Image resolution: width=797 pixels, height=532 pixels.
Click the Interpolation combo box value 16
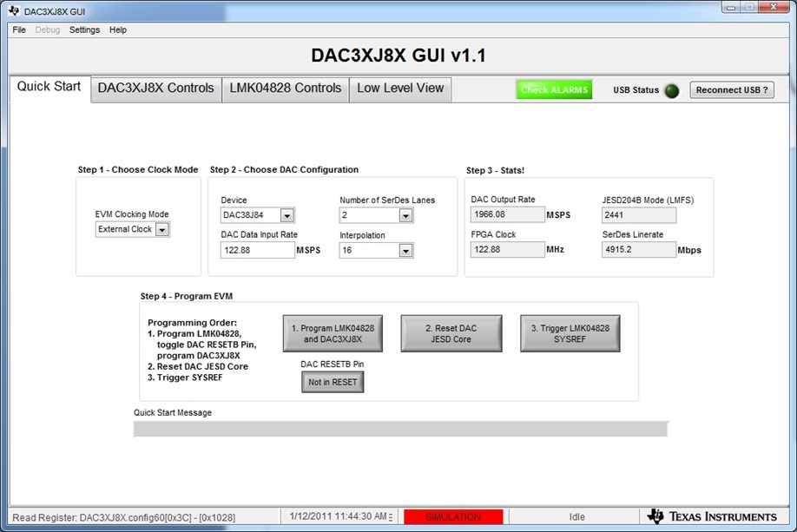pos(370,251)
